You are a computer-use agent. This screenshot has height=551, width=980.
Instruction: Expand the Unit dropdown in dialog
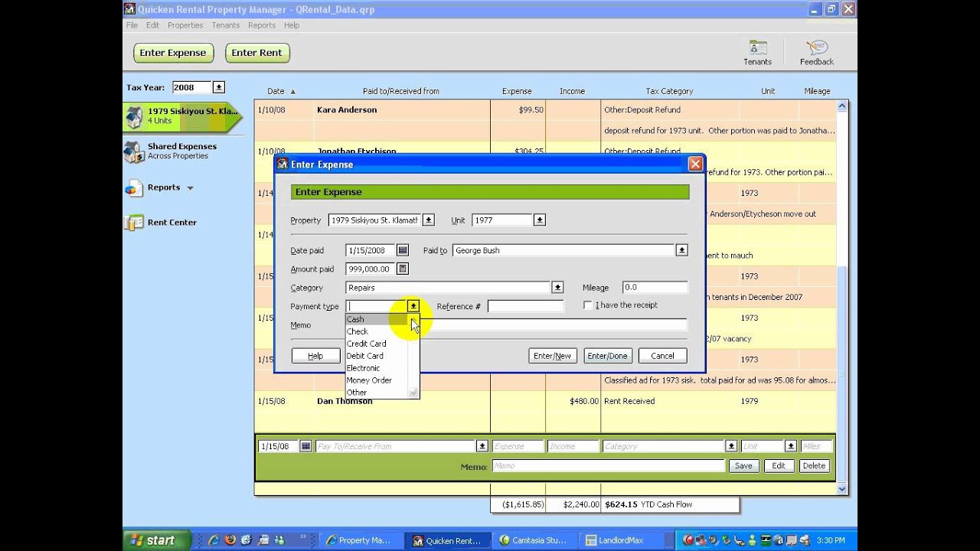pos(540,220)
